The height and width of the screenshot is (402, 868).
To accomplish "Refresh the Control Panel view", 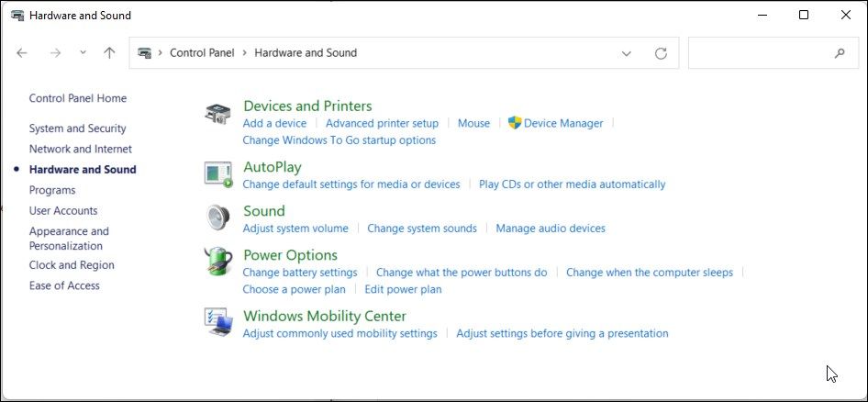I will tap(661, 53).
